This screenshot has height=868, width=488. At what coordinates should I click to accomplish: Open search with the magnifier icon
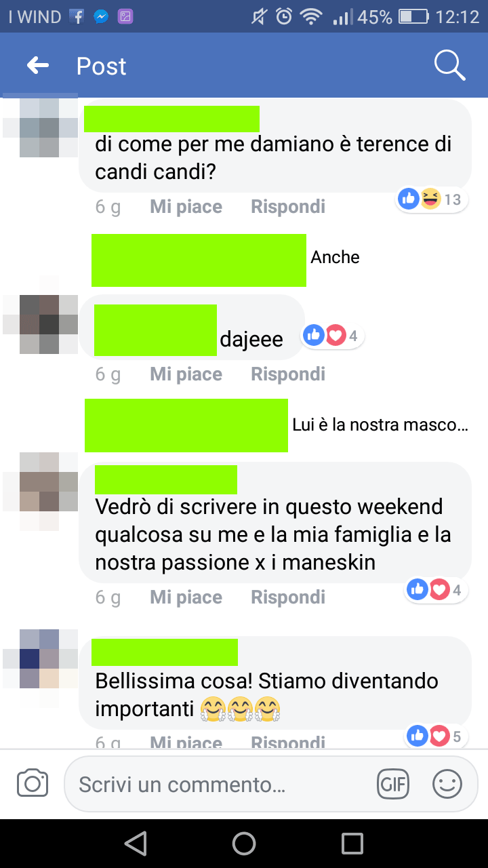tap(449, 65)
